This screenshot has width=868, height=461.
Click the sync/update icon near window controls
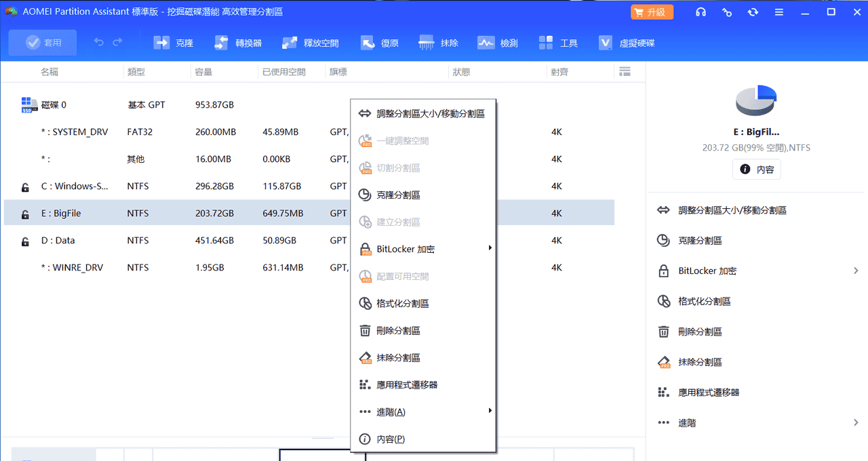pos(753,12)
